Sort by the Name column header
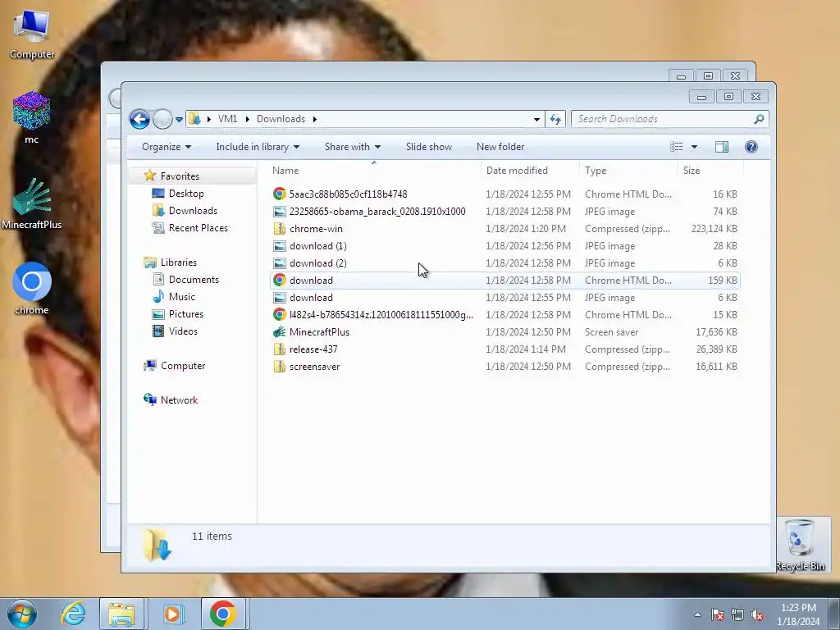This screenshot has height=630, width=840. pyautogui.click(x=374, y=171)
